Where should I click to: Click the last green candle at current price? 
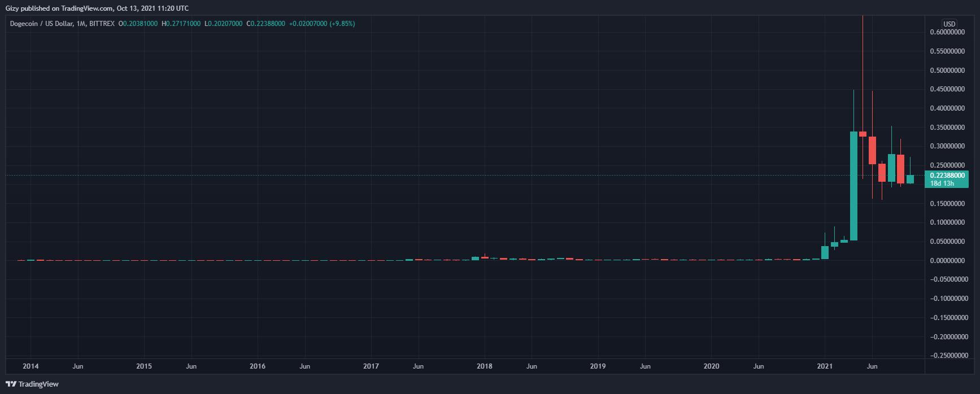tap(910, 179)
